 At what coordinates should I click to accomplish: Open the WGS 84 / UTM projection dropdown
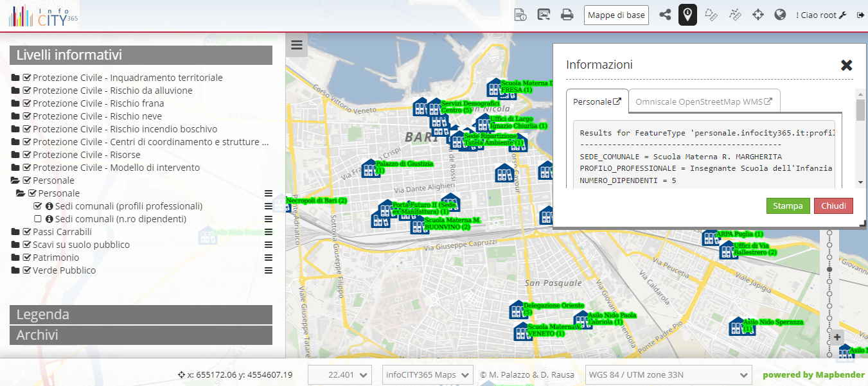point(669,375)
